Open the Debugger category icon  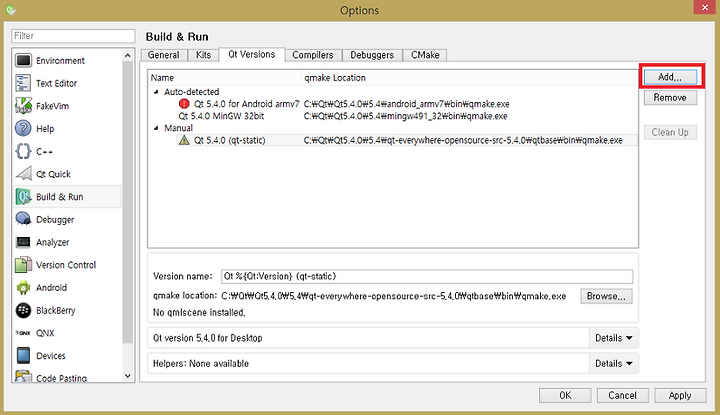[x=23, y=219]
